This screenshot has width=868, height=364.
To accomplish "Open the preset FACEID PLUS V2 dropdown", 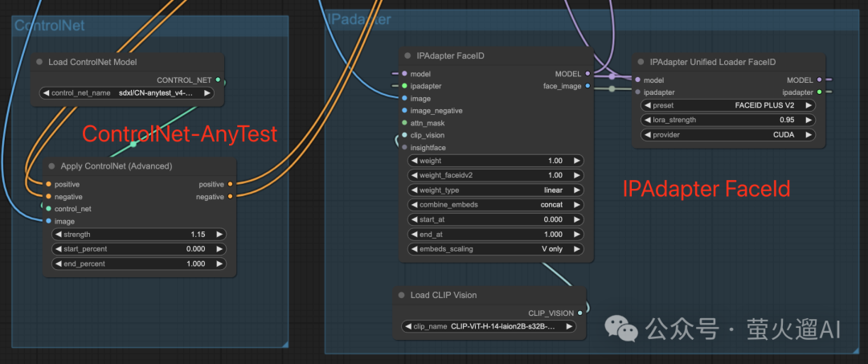I will pos(728,105).
